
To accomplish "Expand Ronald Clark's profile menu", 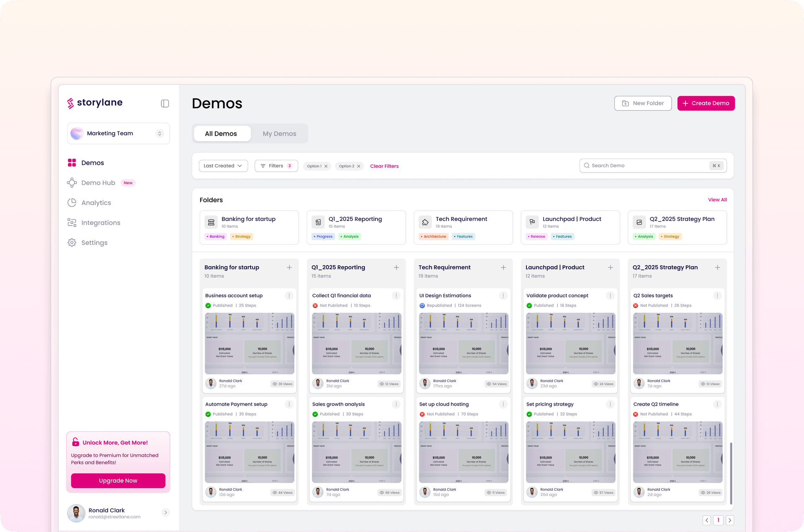I will pyautogui.click(x=166, y=512).
